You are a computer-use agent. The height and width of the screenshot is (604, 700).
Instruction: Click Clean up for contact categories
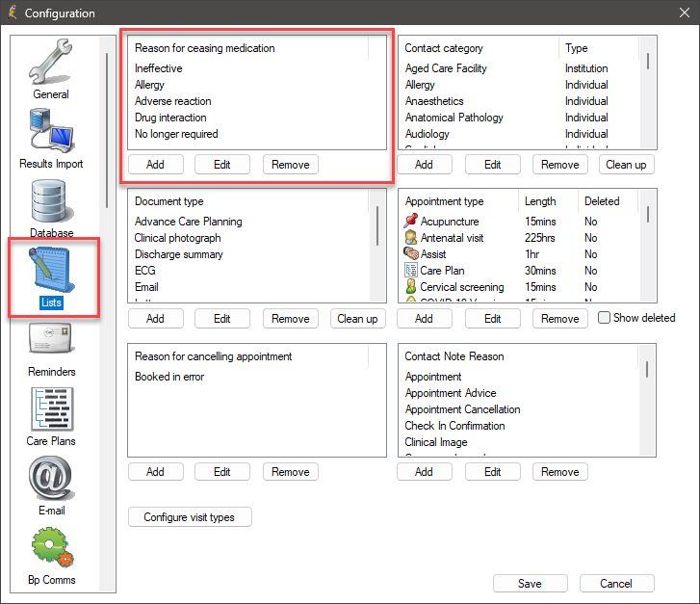pos(626,165)
